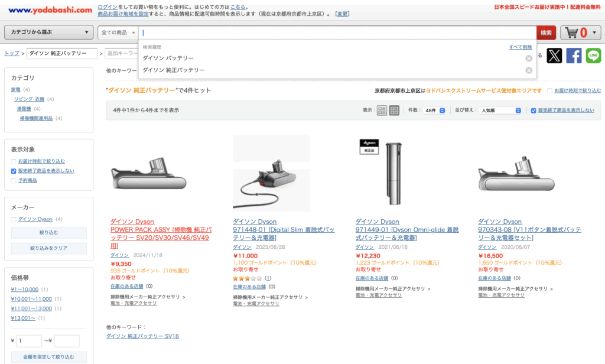Toggle the 'お届け時刻で絞り込む' sidebar checkbox
605x364 pixels.
14,161
